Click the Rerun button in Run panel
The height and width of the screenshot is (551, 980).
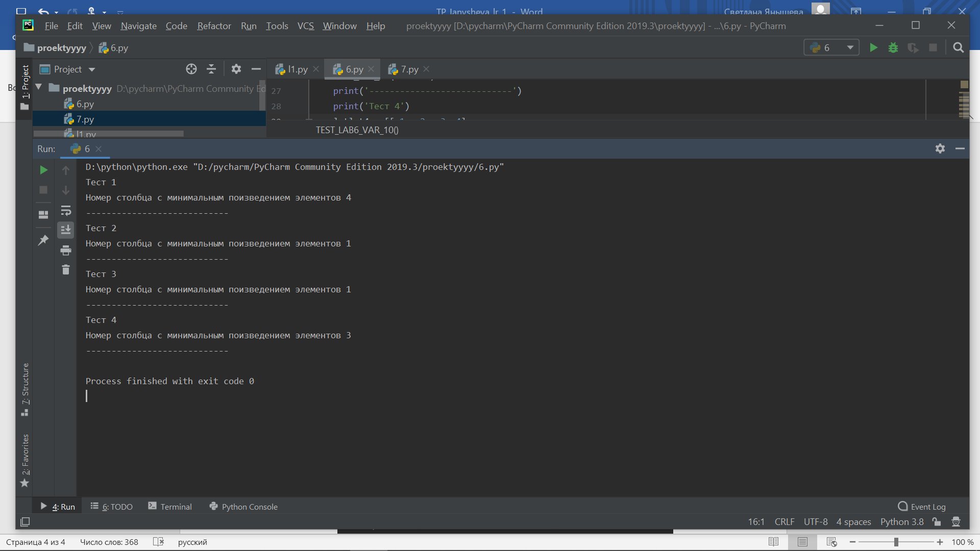[x=43, y=170]
